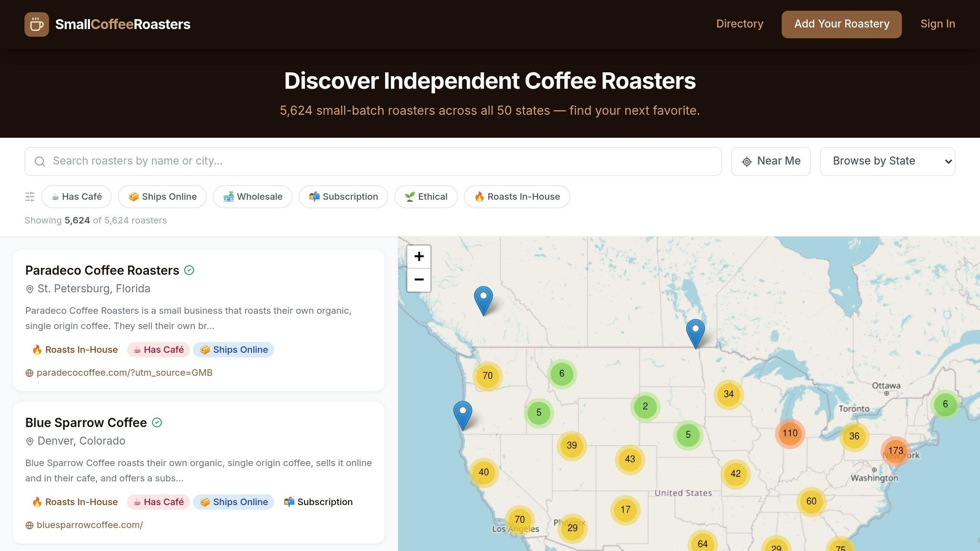Click Blue Sparrow's Ships Online tag
Screen dimensions: 980x551
[234, 502]
